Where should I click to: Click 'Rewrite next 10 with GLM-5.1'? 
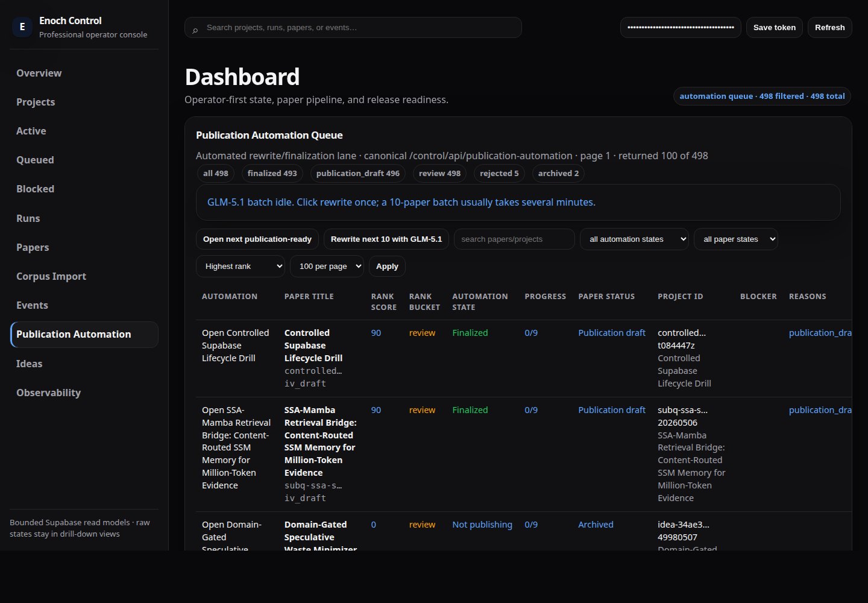click(386, 239)
